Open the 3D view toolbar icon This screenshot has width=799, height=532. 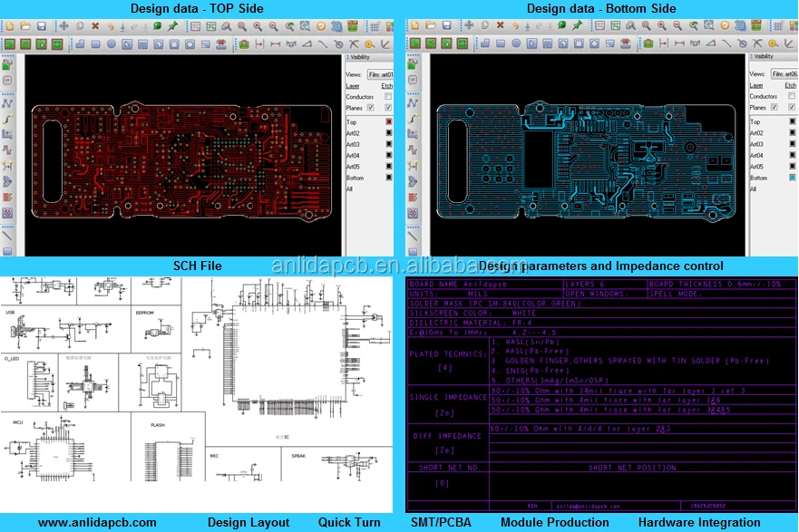tap(336, 25)
